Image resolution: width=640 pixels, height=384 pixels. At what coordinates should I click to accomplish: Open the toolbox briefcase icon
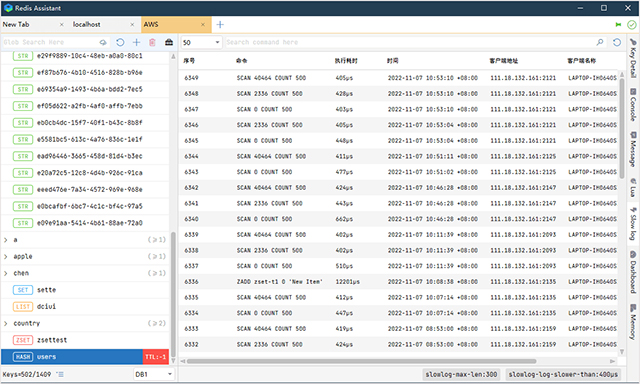point(169,42)
